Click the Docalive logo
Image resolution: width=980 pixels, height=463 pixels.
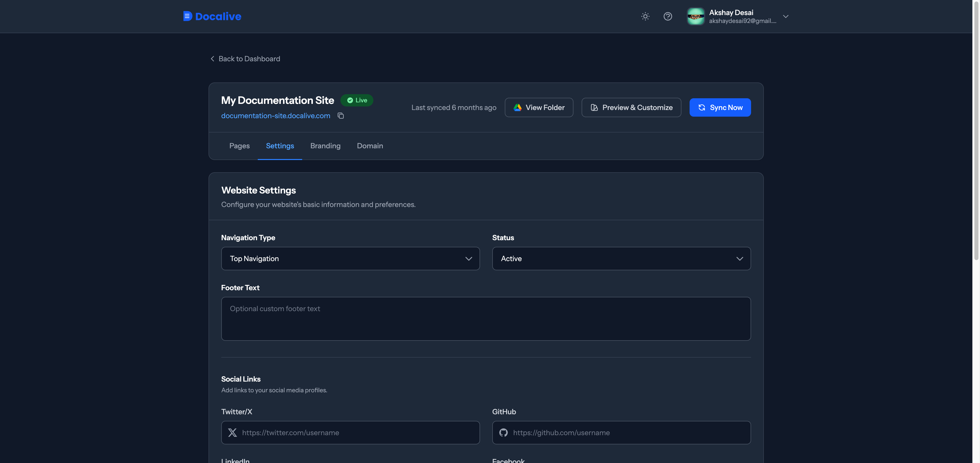tap(212, 16)
